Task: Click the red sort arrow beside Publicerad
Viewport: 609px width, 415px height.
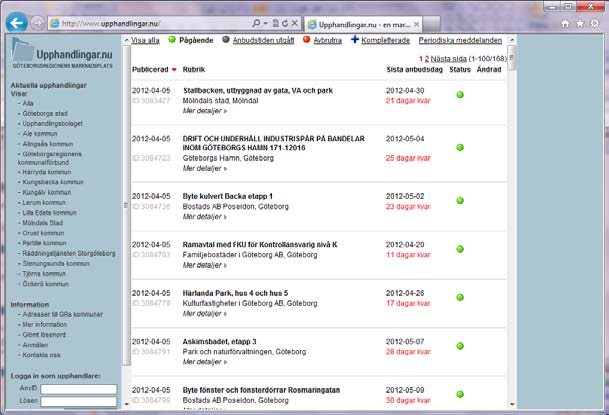Action: (x=174, y=70)
